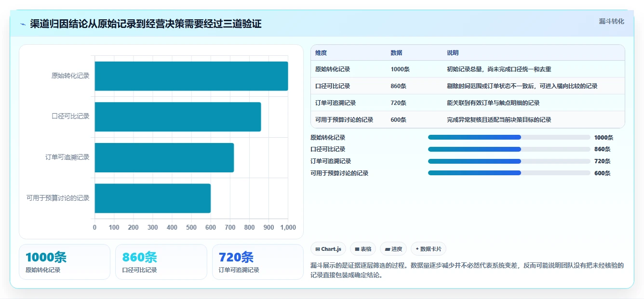This screenshot has width=644, height=299.
Task: Open the 1000条 原始转化记录 data card
Action: 65,262
